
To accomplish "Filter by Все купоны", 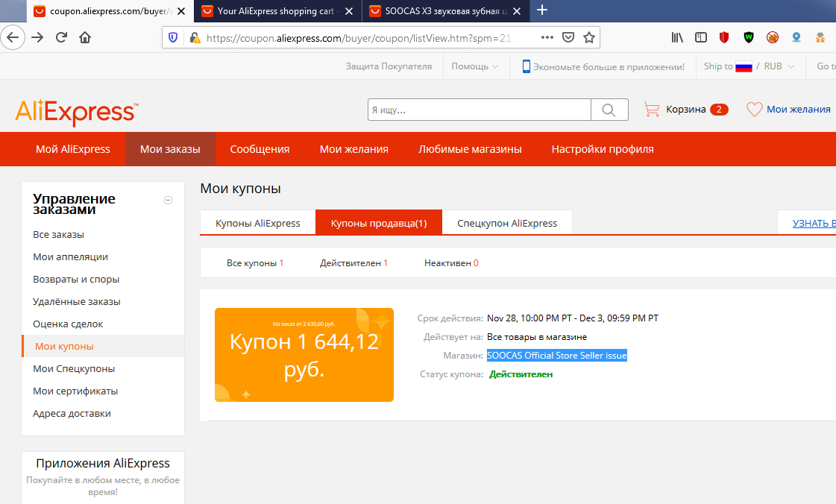I will [255, 263].
